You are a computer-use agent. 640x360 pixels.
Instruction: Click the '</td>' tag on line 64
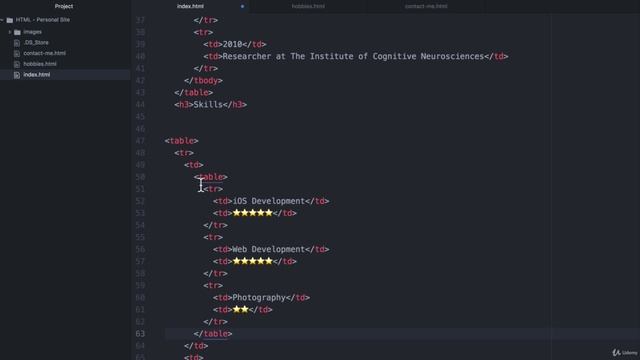196,346
